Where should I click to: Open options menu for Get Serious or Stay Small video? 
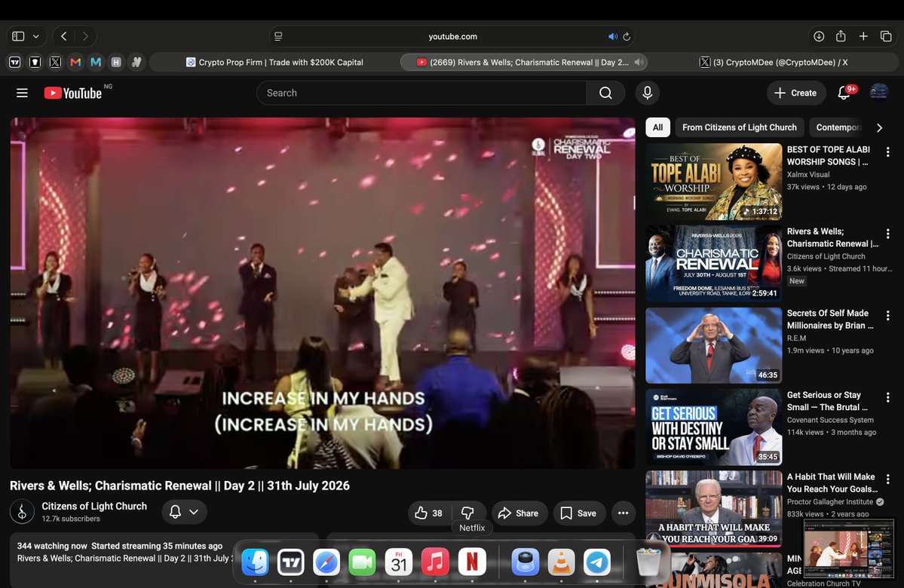pos(888,398)
